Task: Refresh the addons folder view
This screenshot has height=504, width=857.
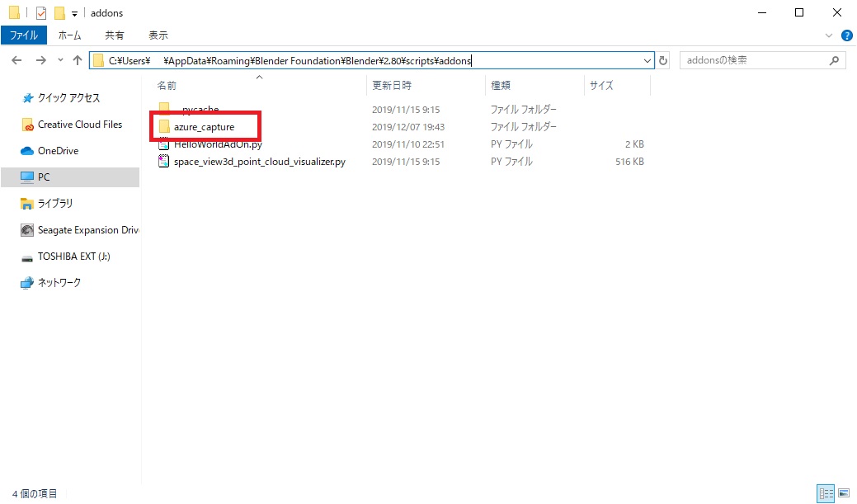Action: click(663, 61)
